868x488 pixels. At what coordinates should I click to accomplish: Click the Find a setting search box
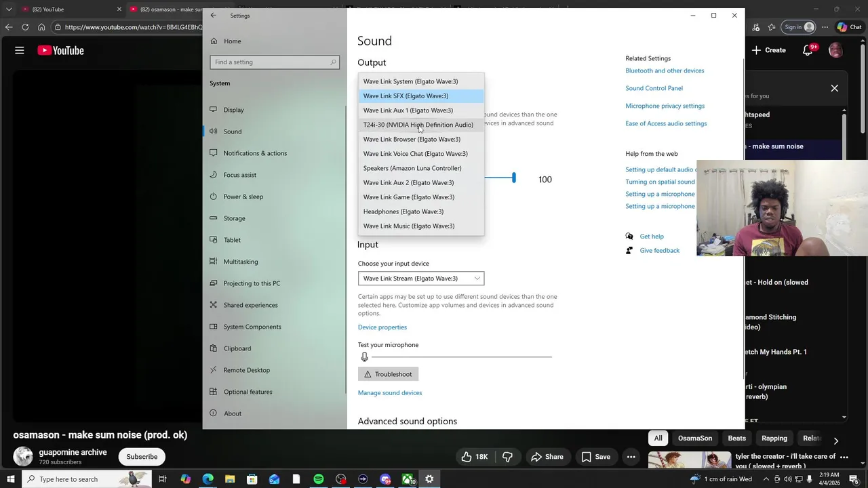(275, 62)
